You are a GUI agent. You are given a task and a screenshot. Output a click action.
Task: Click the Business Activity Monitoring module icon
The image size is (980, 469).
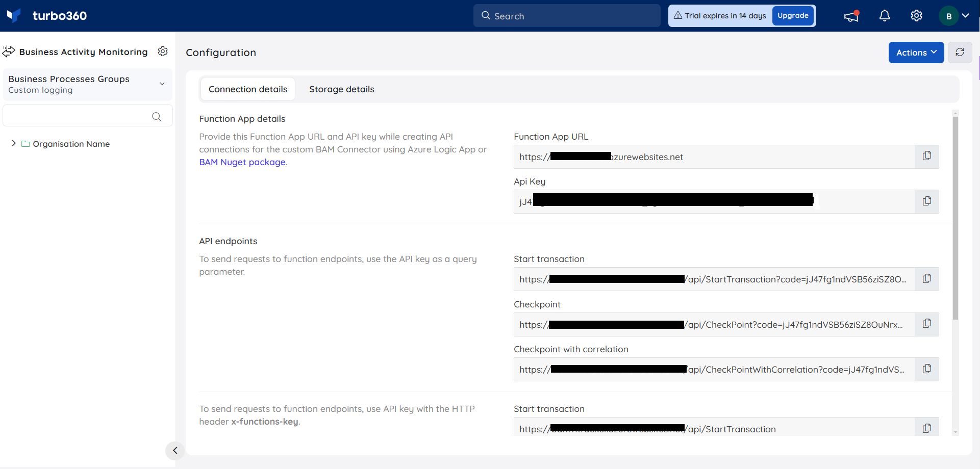click(9, 51)
